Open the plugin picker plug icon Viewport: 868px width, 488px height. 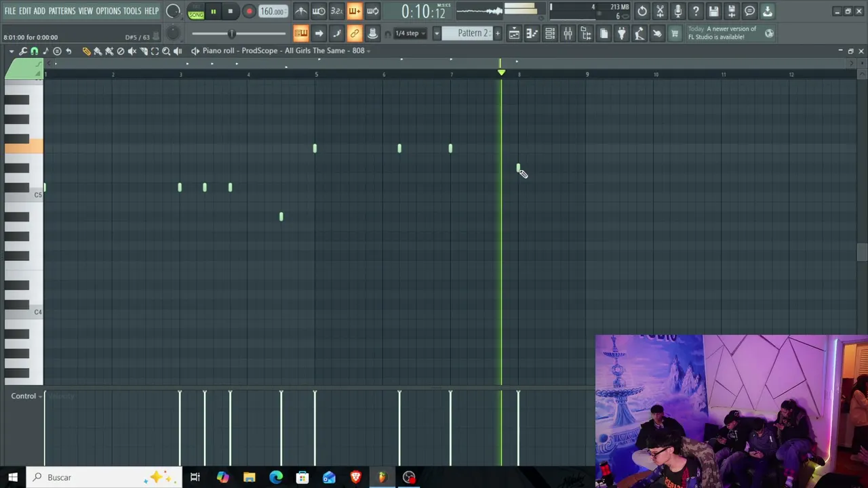click(x=621, y=33)
